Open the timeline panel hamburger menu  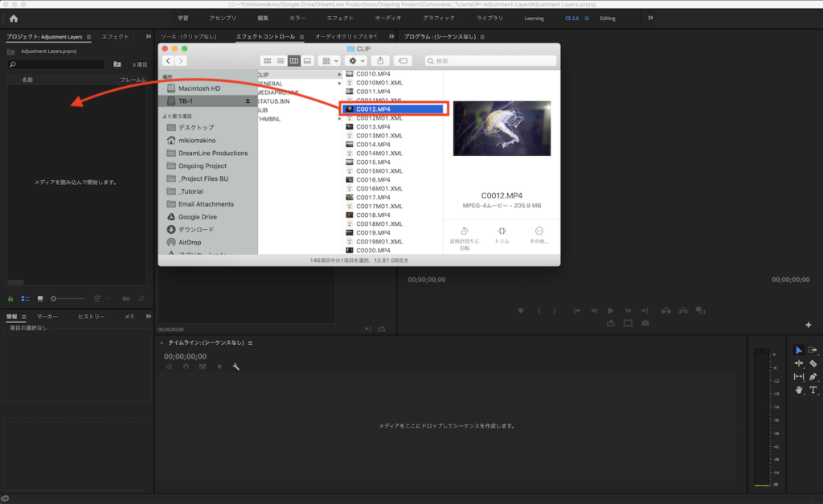point(250,342)
